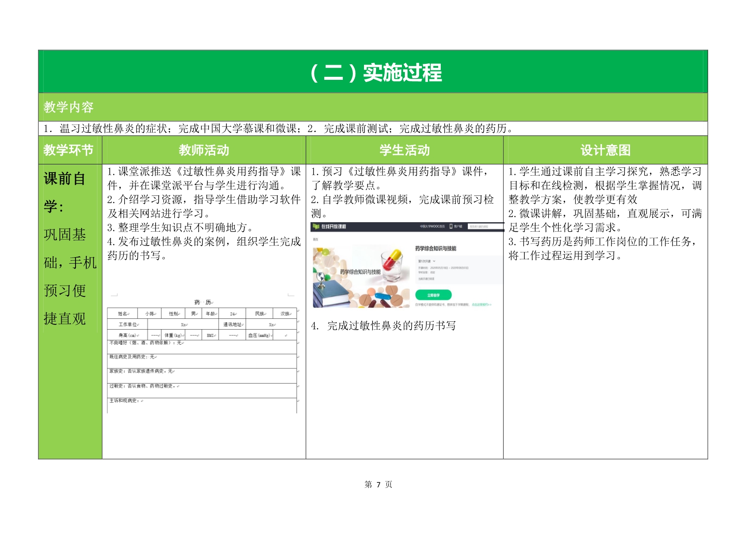Select the 教师活动 column header

[204, 150]
